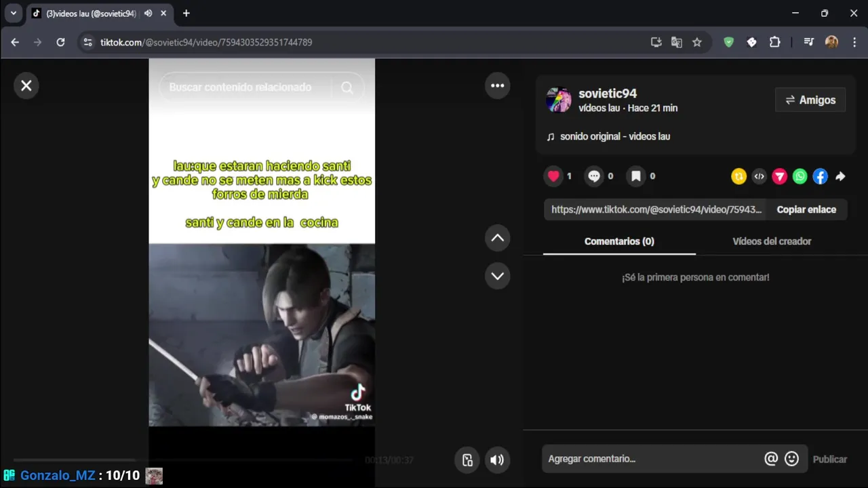Go to previous video with up arrow
This screenshot has height=488, width=868.
click(497, 238)
